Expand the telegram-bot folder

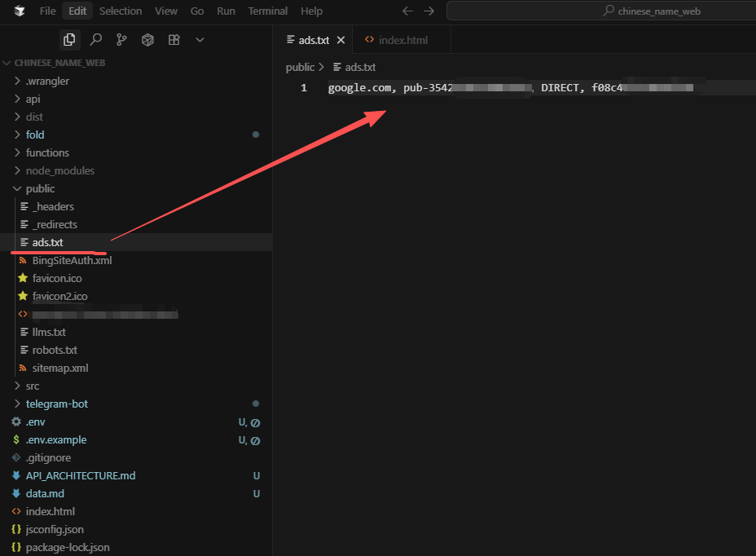(x=56, y=404)
